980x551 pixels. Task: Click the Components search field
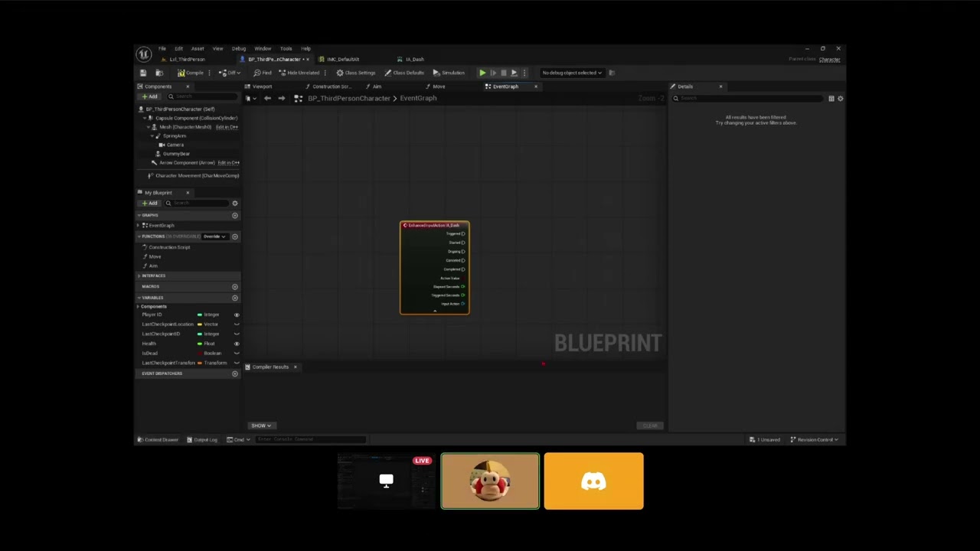coord(202,97)
